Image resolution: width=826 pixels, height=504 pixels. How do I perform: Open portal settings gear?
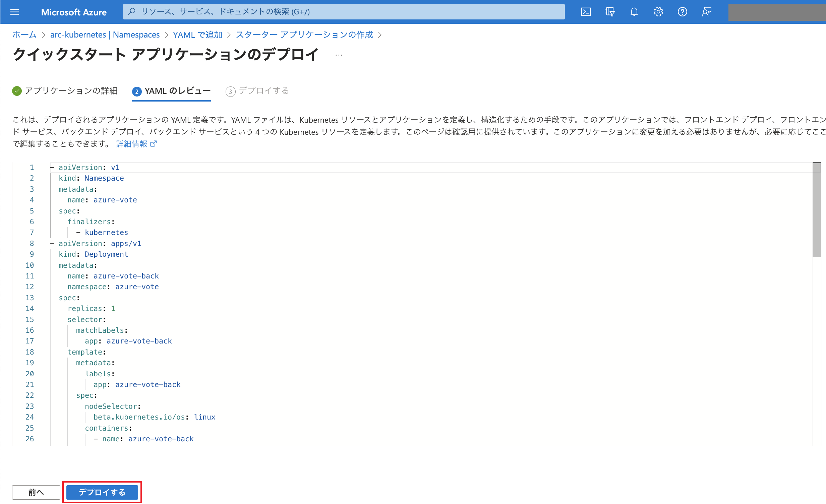tap(658, 12)
